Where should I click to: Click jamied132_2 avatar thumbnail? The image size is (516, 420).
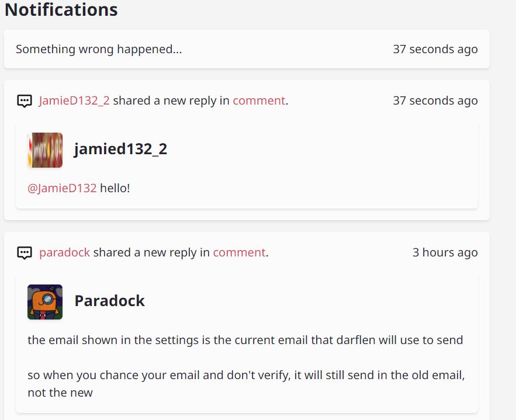[x=45, y=150]
